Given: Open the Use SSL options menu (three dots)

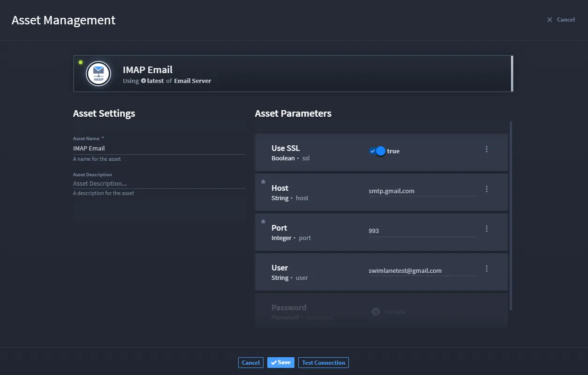Looking at the screenshot, I should (x=487, y=149).
